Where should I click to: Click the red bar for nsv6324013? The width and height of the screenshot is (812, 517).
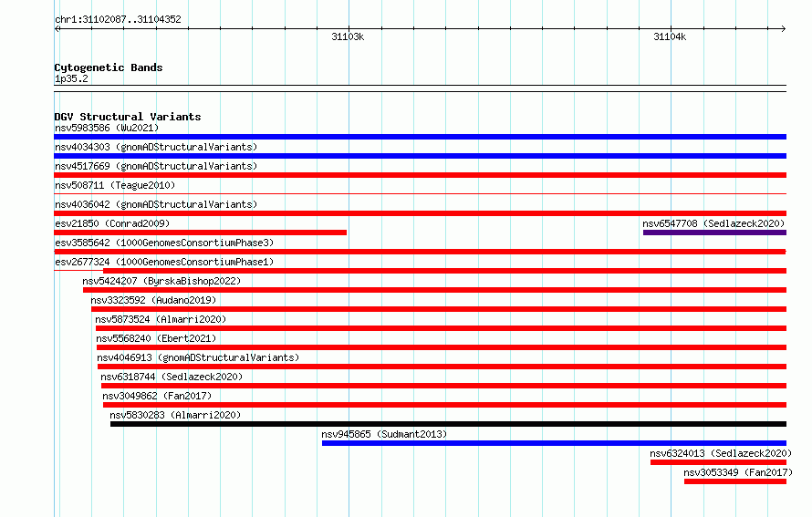[x=718, y=462]
